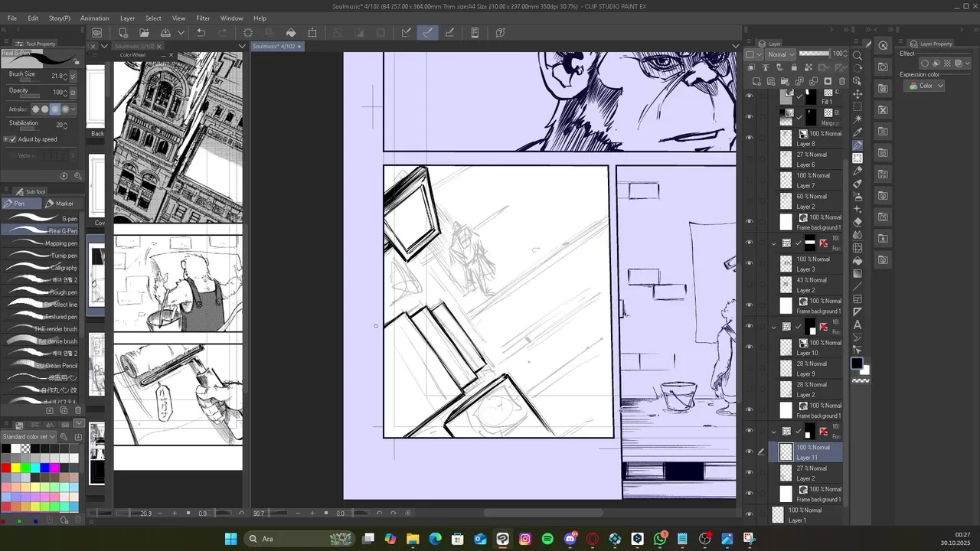Hide Layer 11 using its eye icon
980x551 pixels.
click(750, 452)
